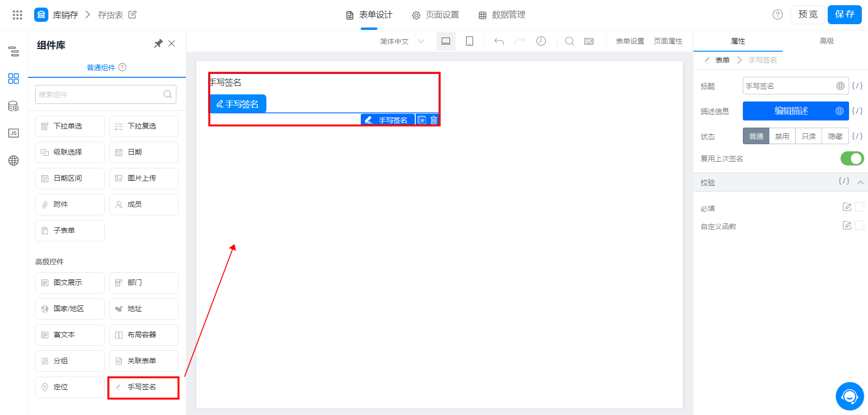Viewport: 868px width, 415px height.
Task: Open the 属性 tab
Action: (x=738, y=41)
